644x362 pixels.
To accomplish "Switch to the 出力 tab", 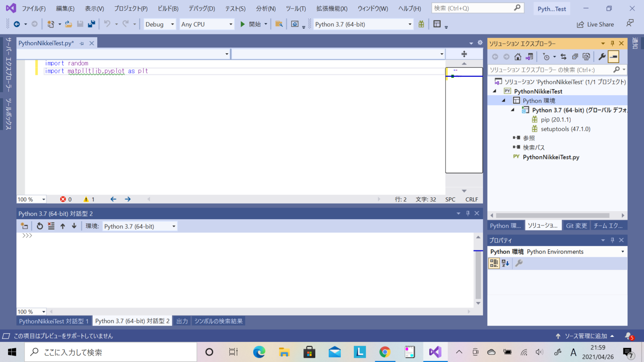I will point(182,321).
